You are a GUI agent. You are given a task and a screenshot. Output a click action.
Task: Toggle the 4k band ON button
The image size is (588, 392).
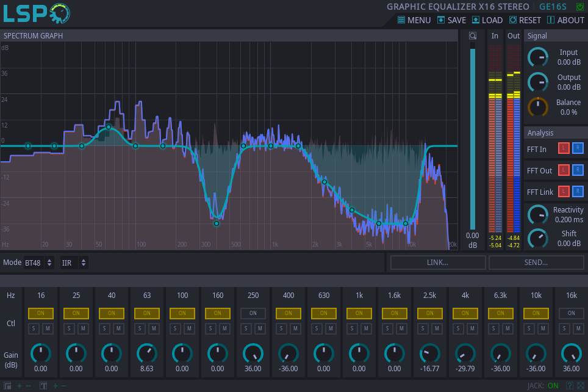(x=465, y=313)
